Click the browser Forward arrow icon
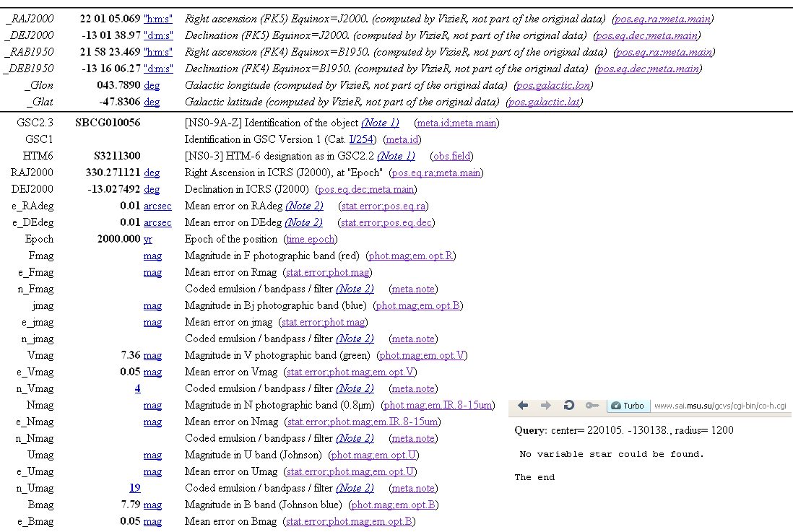 (x=546, y=406)
